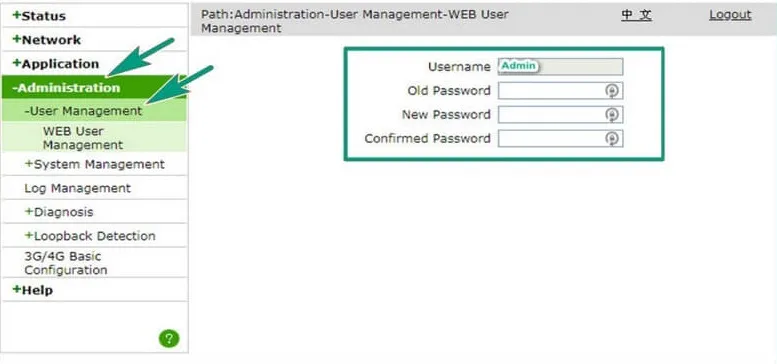
Task: Expand the Status menu section
Action: point(39,15)
